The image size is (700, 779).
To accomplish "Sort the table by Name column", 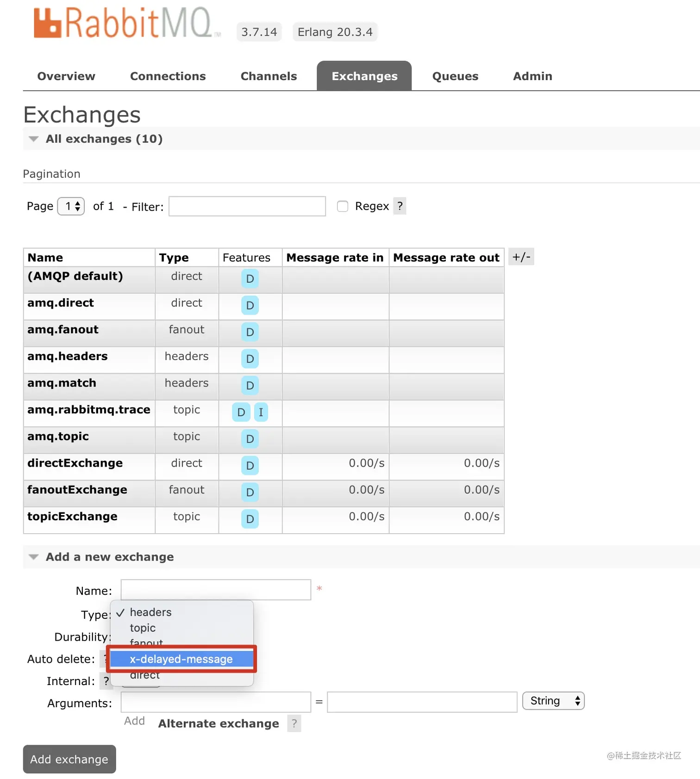I will pyautogui.click(x=45, y=257).
